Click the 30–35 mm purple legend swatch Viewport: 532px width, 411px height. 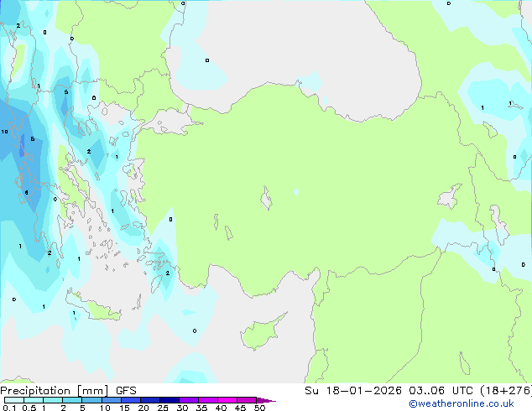(189, 400)
